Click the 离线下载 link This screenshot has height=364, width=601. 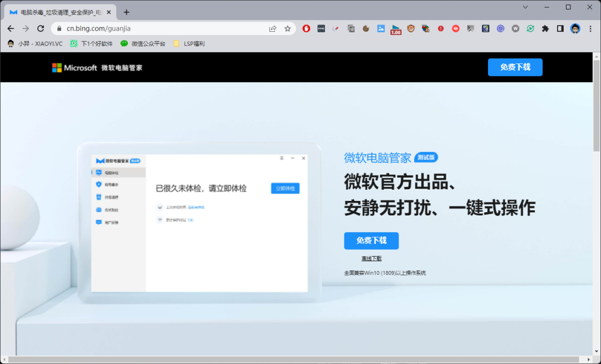coord(371,259)
